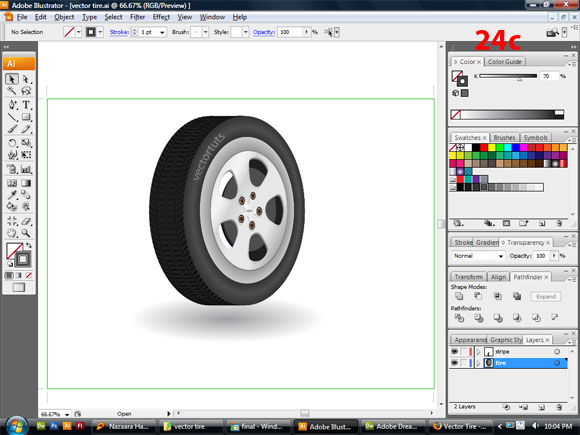Select the Line Segment tool
Image resolution: width=580 pixels, height=435 pixels.
pos(12,117)
